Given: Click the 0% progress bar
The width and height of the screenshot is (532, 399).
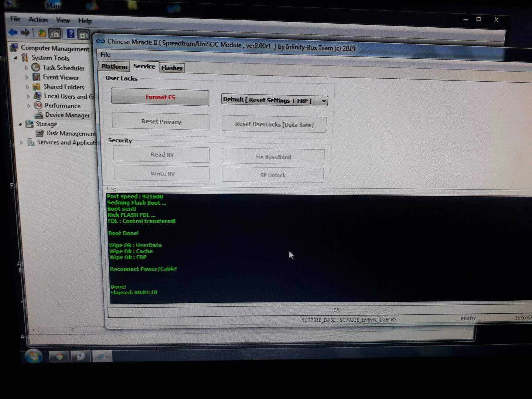Looking at the screenshot, I should coord(321,311).
